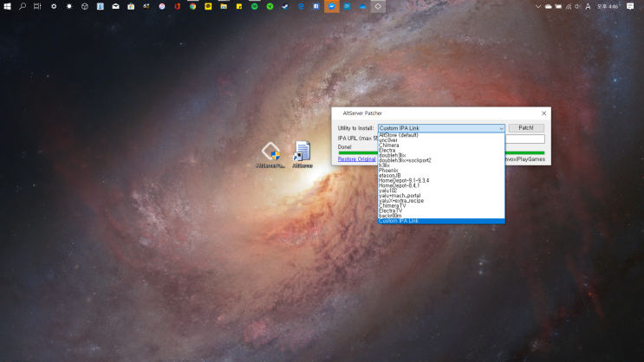644x362 pixels.
Task: Open the red Office taskbar icon
Action: tap(178, 6)
